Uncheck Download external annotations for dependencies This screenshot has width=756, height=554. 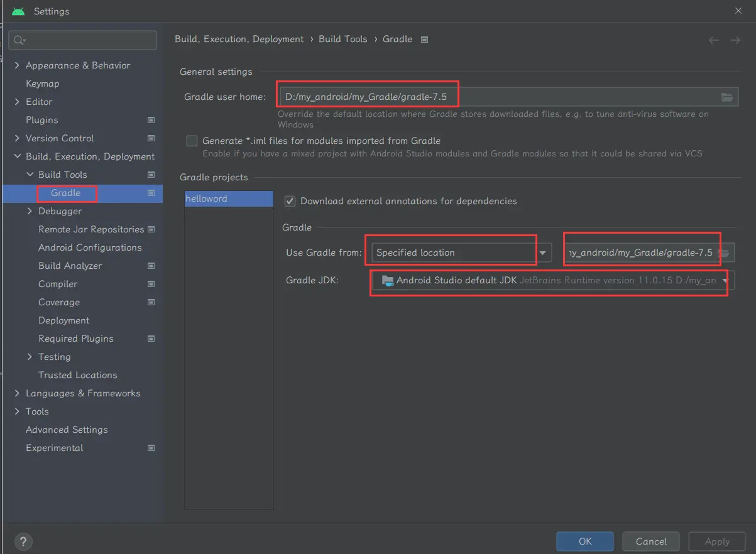click(x=290, y=201)
